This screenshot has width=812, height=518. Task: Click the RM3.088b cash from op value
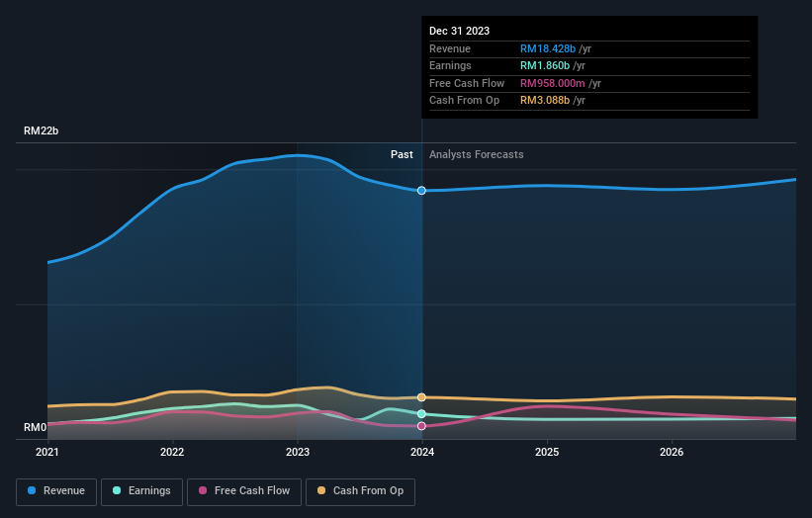click(x=545, y=101)
